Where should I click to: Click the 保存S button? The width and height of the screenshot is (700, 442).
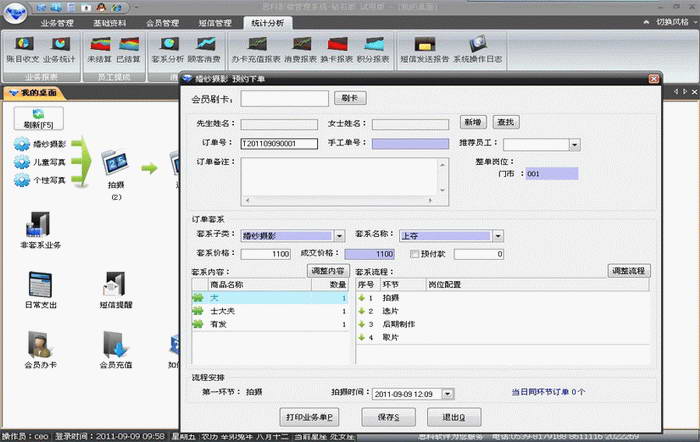(388, 417)
